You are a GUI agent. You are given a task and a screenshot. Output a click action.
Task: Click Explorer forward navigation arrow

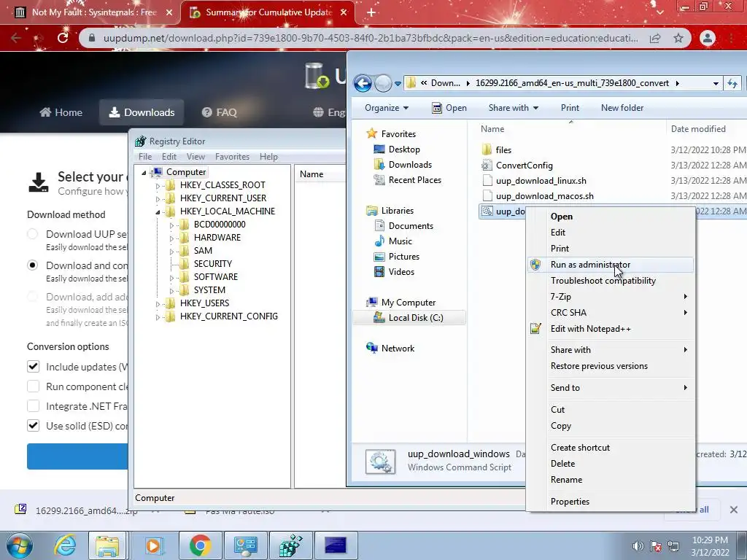[383, 83]
